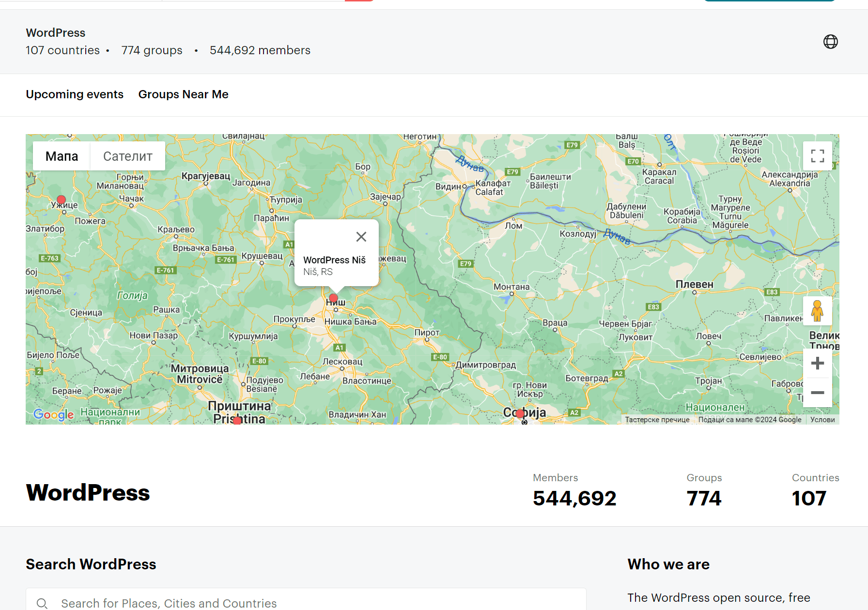Click the Members count 544,692

[574, 498]
